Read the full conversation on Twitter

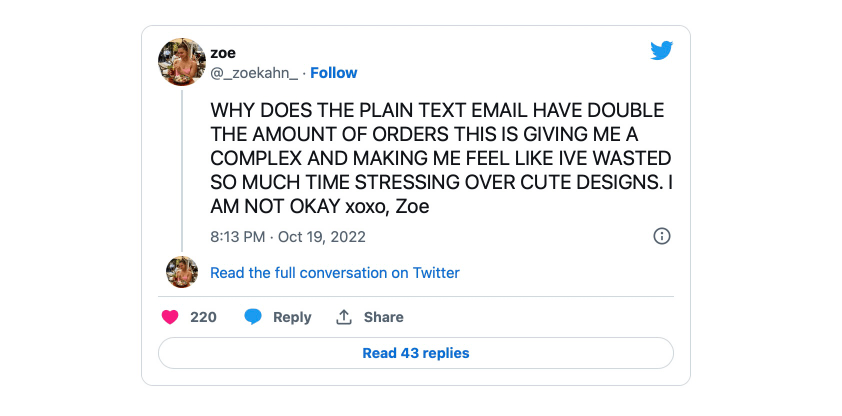(x=334, y=273)
